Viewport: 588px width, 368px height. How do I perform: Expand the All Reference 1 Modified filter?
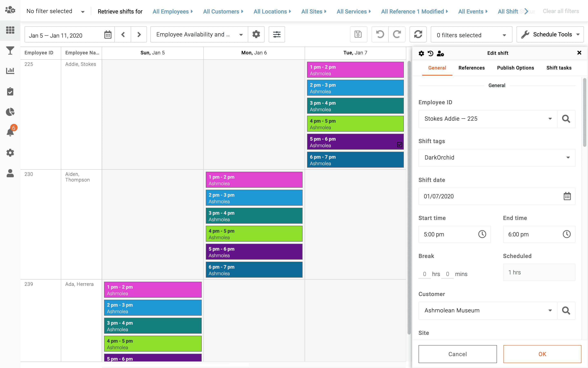414,11
